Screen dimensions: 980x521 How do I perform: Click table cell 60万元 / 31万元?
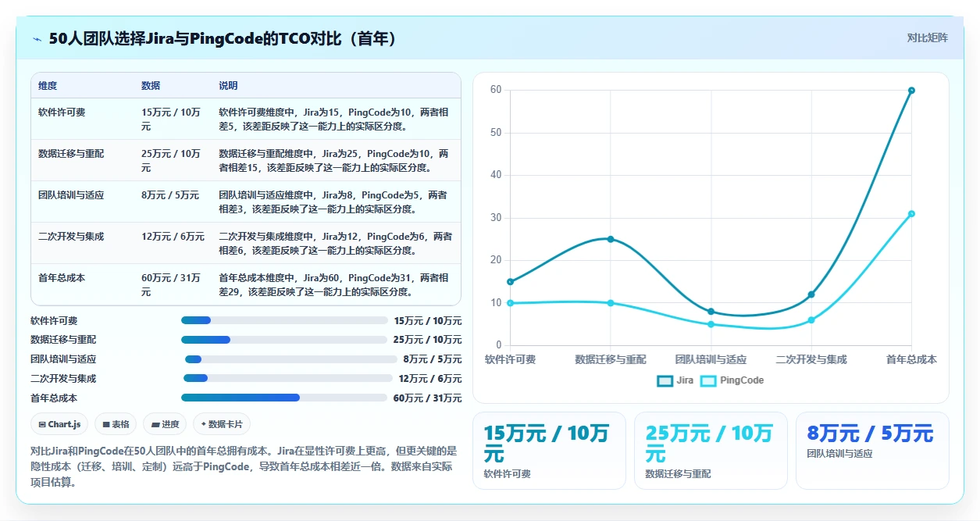[x=171, y=285]
